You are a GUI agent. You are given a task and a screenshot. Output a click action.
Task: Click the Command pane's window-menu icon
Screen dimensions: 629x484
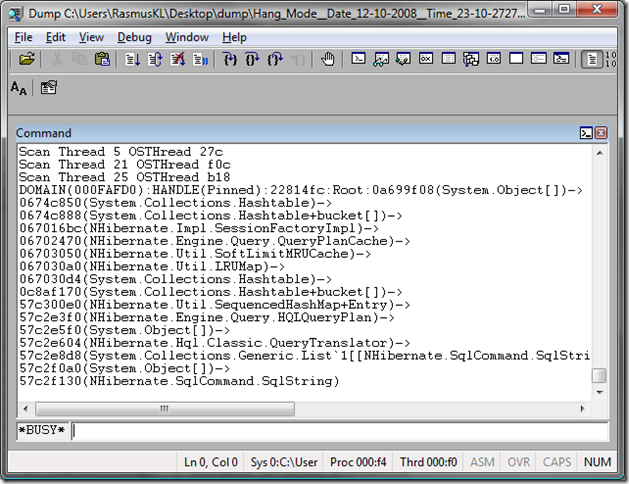(x=586, y=133)
